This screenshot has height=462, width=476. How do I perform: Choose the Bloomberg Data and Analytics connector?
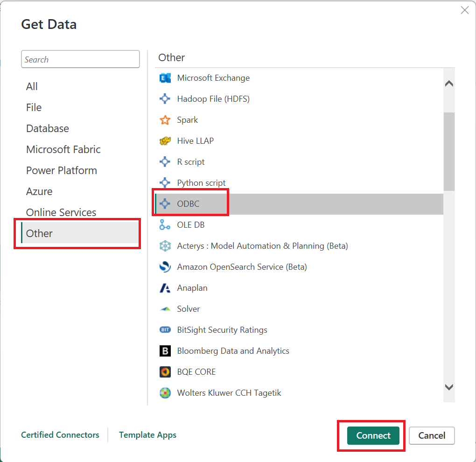point(233,350)
